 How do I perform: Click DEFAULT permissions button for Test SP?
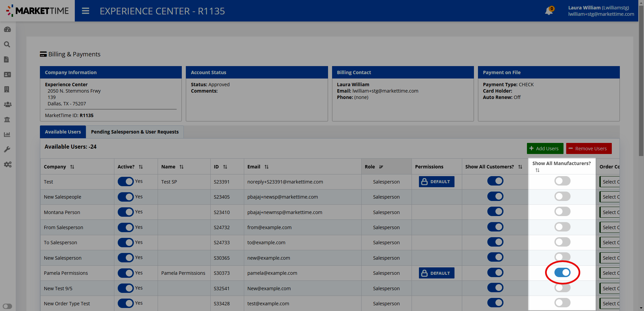tap(436, 182)
